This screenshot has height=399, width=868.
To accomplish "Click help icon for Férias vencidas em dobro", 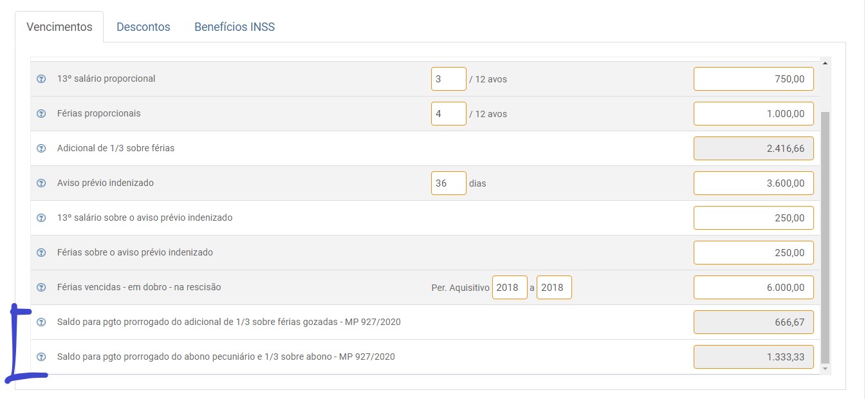I will pyautogui.click(x=42, y=288).
